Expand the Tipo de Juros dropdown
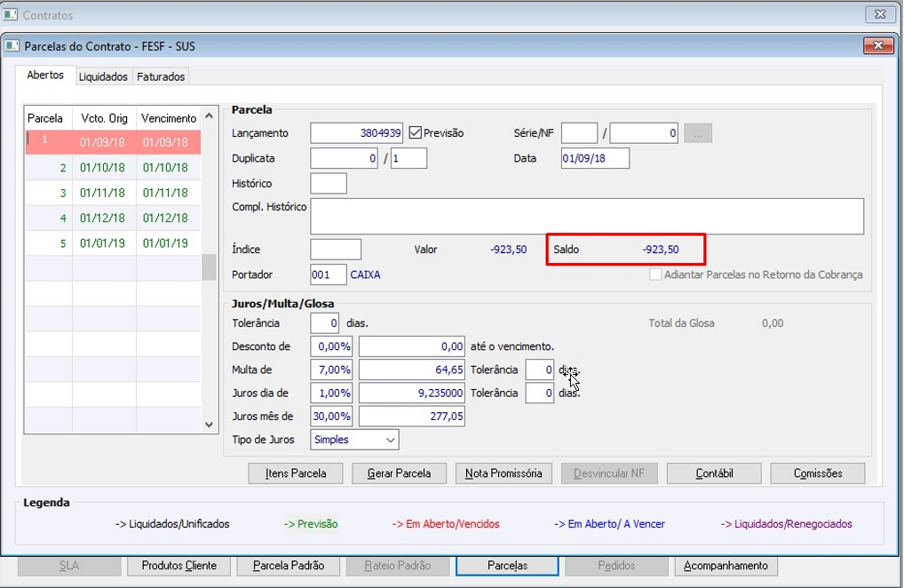 (x=391, y=440)
